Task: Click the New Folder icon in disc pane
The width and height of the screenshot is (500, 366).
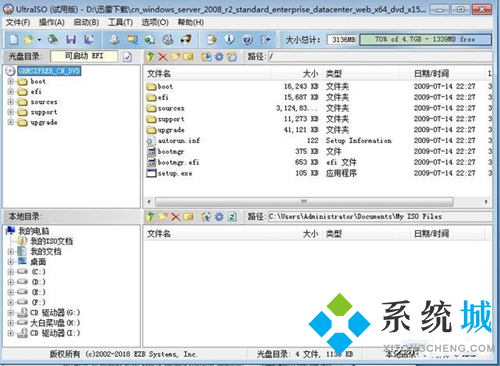Action: 176,57
